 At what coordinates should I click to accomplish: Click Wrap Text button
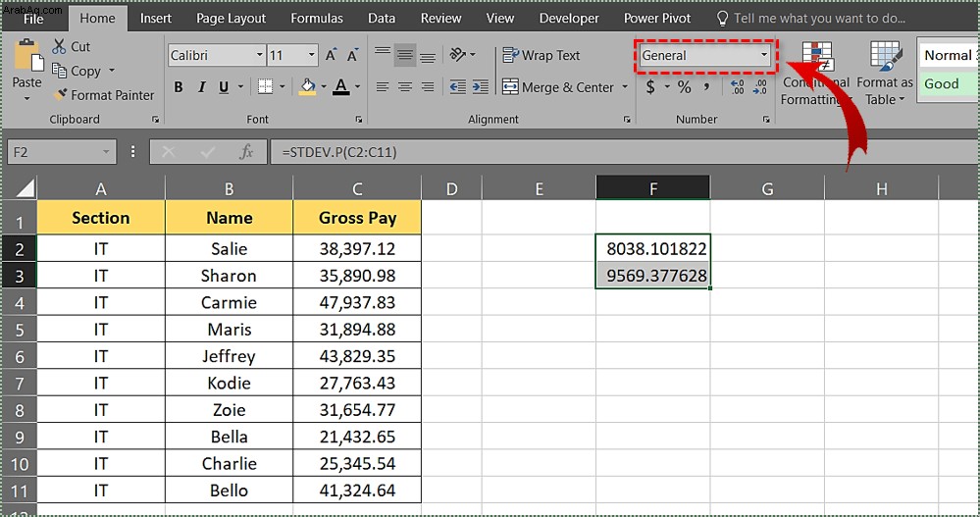coord(542,55)
